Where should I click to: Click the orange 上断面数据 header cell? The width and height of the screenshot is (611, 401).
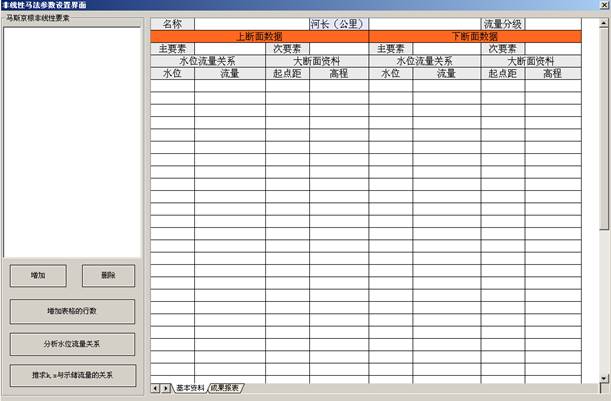[x=259, y=36]
